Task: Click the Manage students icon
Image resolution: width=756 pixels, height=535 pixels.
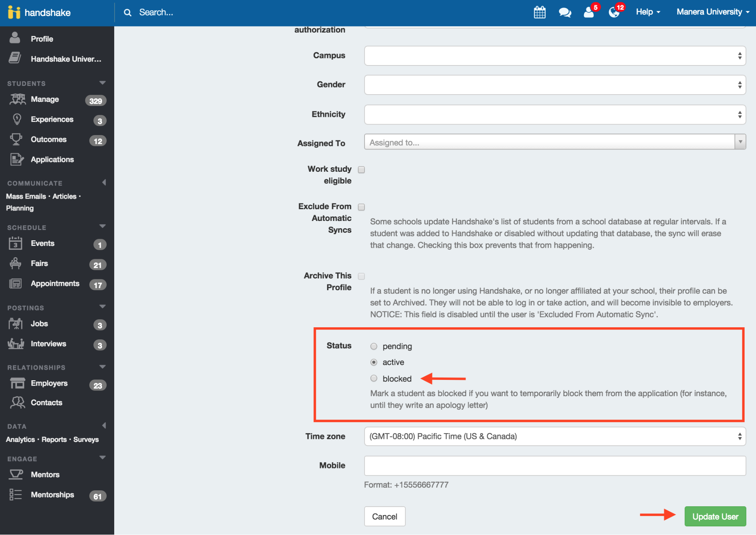Action: (x=17, y=99)
